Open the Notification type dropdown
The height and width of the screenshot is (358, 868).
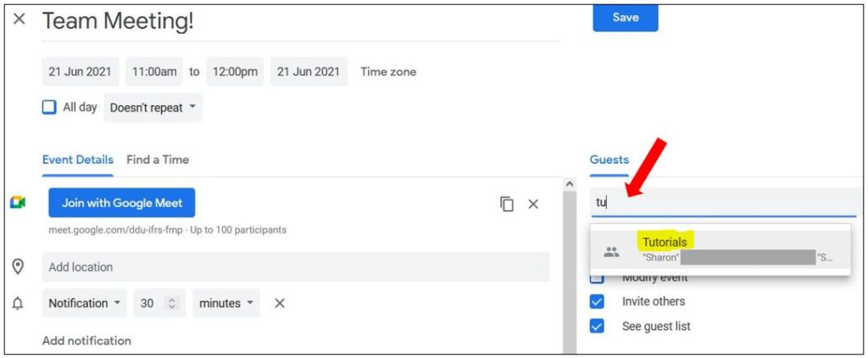click(85, 303)
